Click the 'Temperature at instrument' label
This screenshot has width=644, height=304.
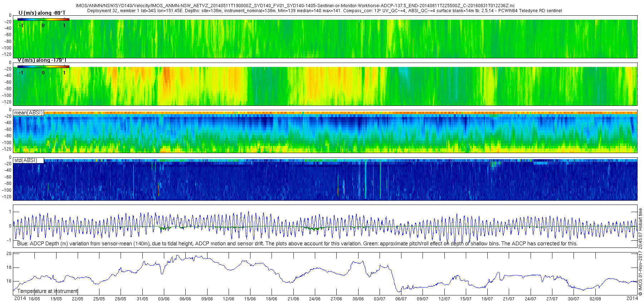[48, 291]
